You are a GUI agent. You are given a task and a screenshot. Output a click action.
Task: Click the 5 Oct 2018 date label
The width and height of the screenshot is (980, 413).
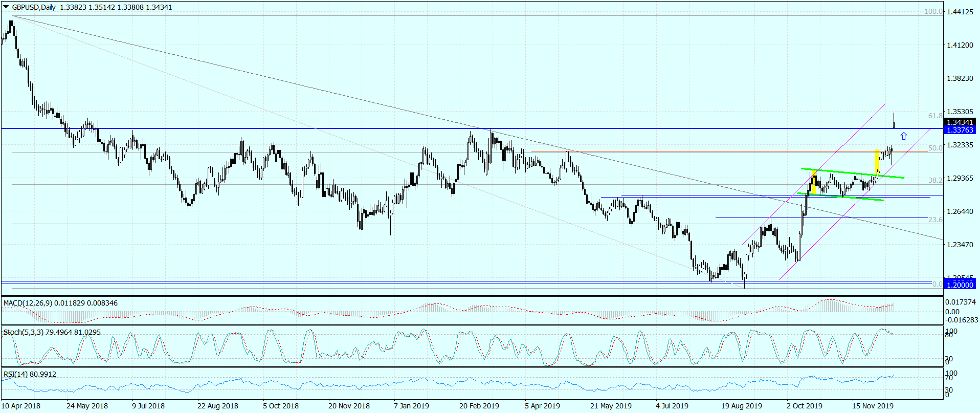point(281,406)
